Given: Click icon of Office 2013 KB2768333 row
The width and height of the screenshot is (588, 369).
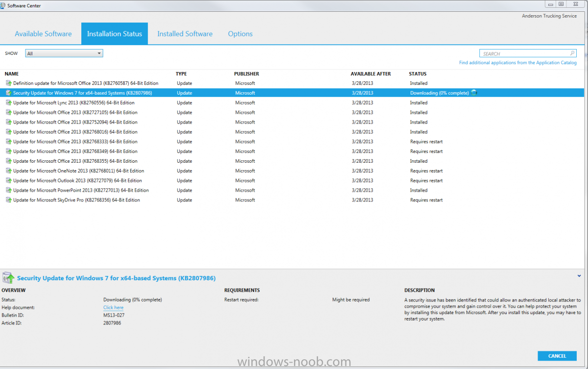Looking at the screenshot, I should 8,142.
